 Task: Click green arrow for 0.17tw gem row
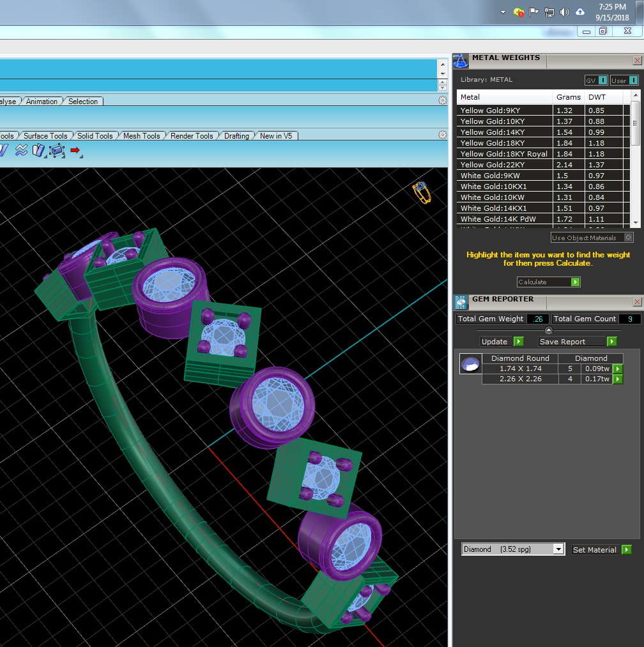coord(618,379)
